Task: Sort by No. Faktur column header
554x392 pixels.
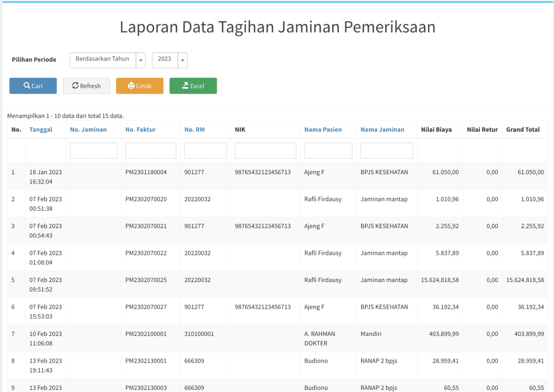Action: click(140, 130)
